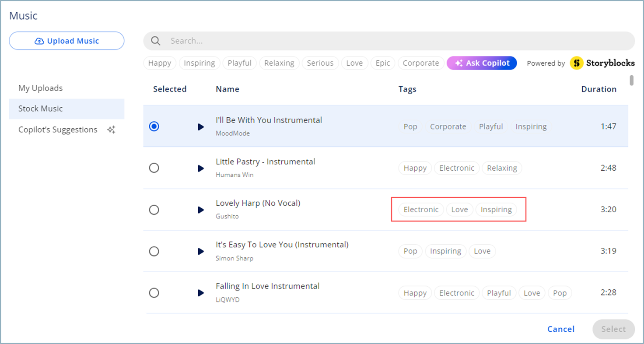Select Little Pastry - Instrumental radio button
This screenshot has height=344, width=644.
[x=154, y=168]
